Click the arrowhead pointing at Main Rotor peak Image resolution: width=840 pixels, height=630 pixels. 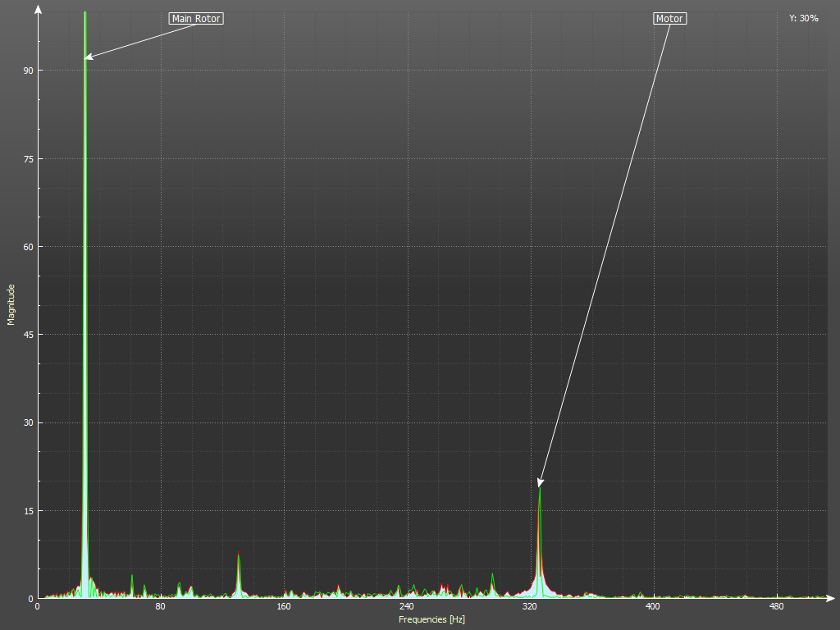[88, 57]
